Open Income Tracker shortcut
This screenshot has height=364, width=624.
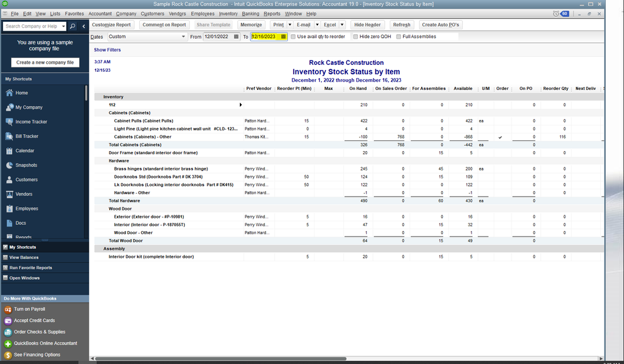pos(9,122)
